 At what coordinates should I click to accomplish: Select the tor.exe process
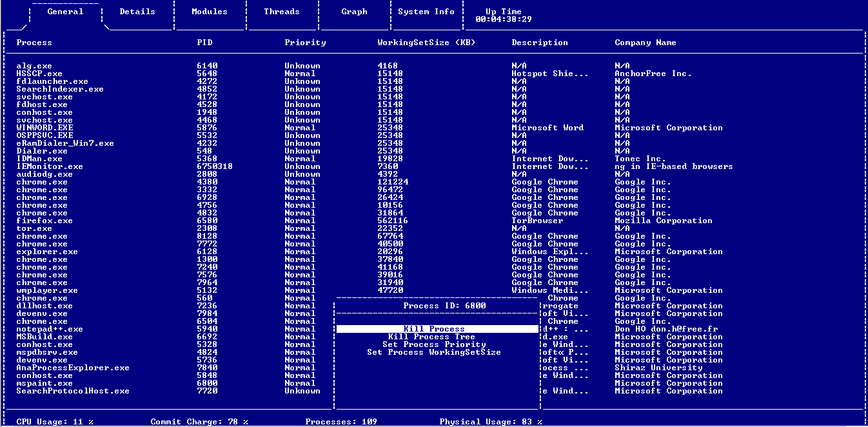point(34,228)
